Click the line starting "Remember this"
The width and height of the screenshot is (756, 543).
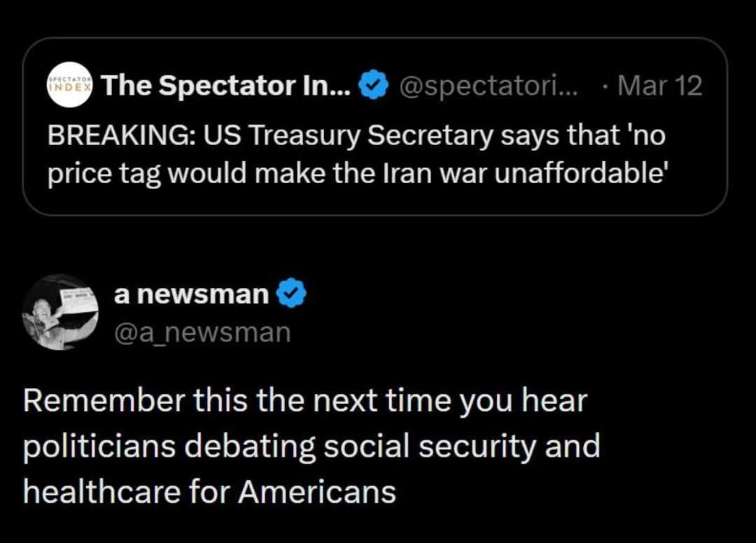pos(304,402)
